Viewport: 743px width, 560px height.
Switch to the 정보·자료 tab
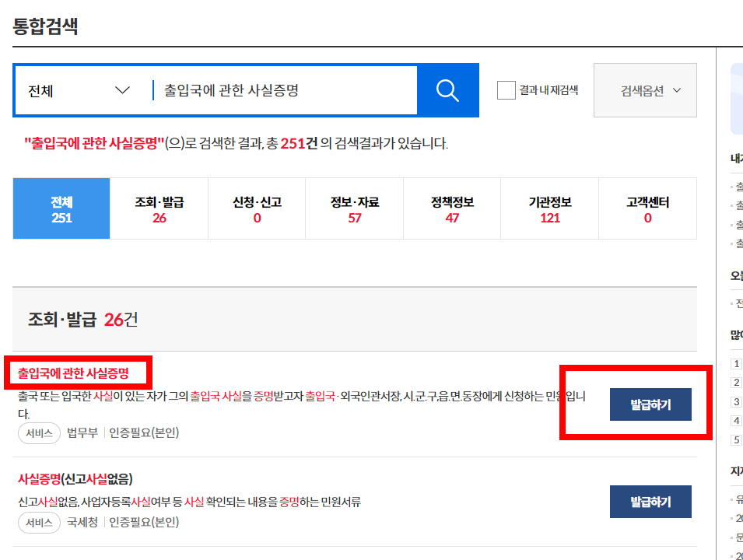(354, 208)
